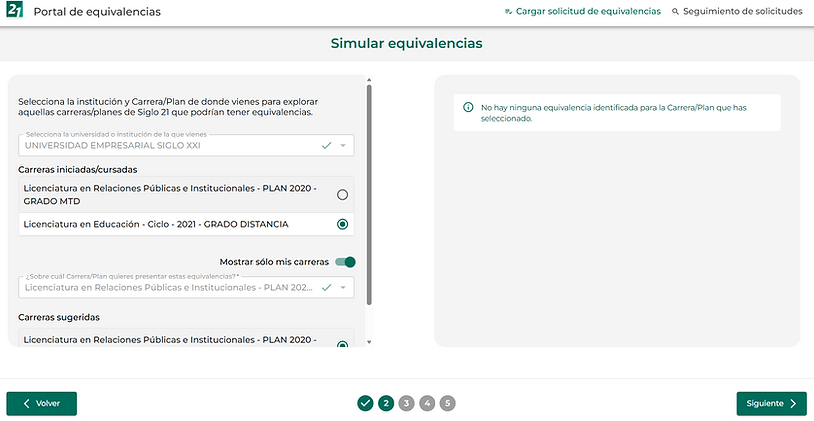This screenshot has height=421, width=814.
Task: Click the Siguiente button
Action: (771, 403)
